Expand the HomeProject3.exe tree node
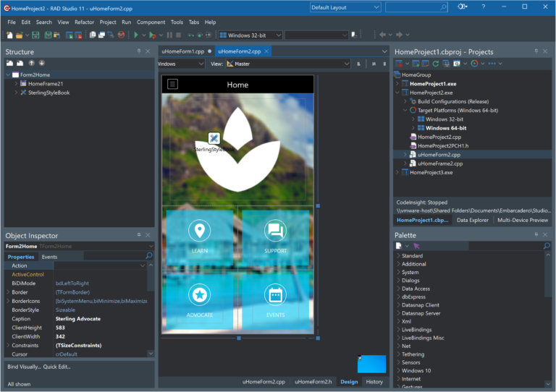This screenshot has height=392, width=556. click(x=397, y=173)
